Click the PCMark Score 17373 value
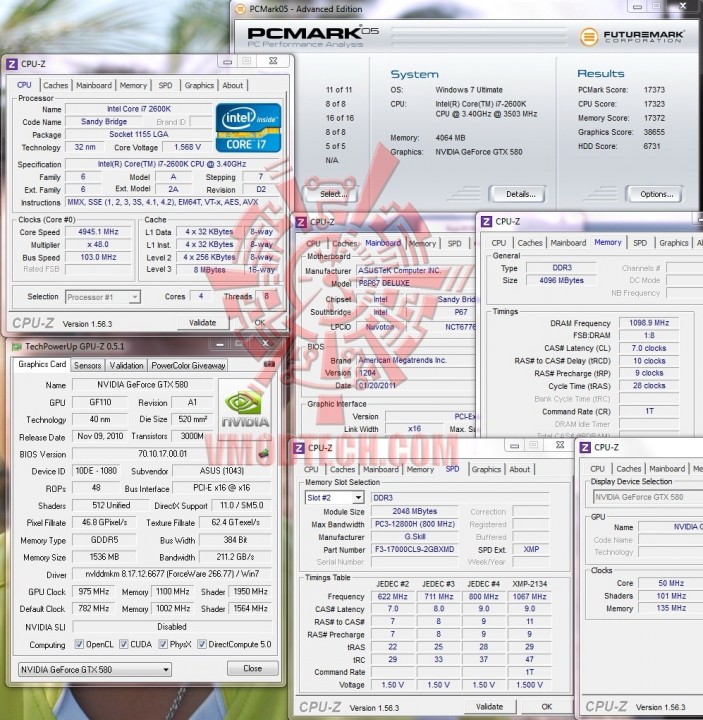Viewport: 703px width, 720px height. pos(654,90)
